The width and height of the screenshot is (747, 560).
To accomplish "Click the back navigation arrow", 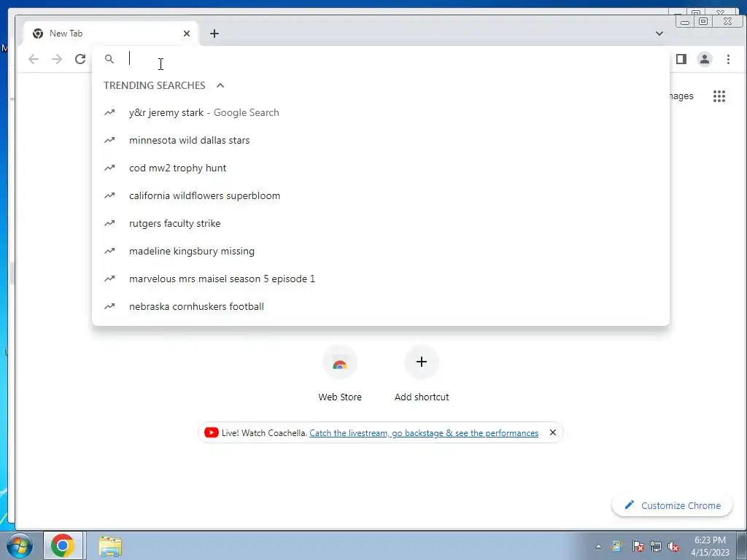I will (x=34, y=59).
